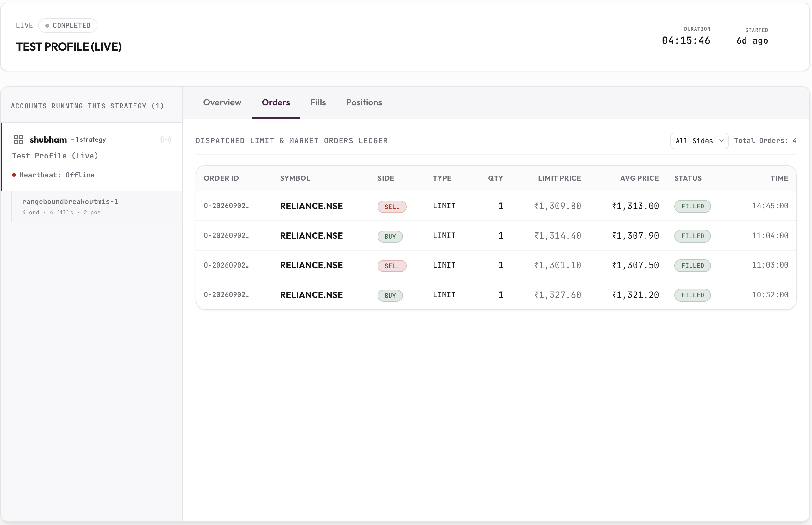Screen dimensions: 812x525
Task: Switch to the Overview tab
Action: point(222,102)
